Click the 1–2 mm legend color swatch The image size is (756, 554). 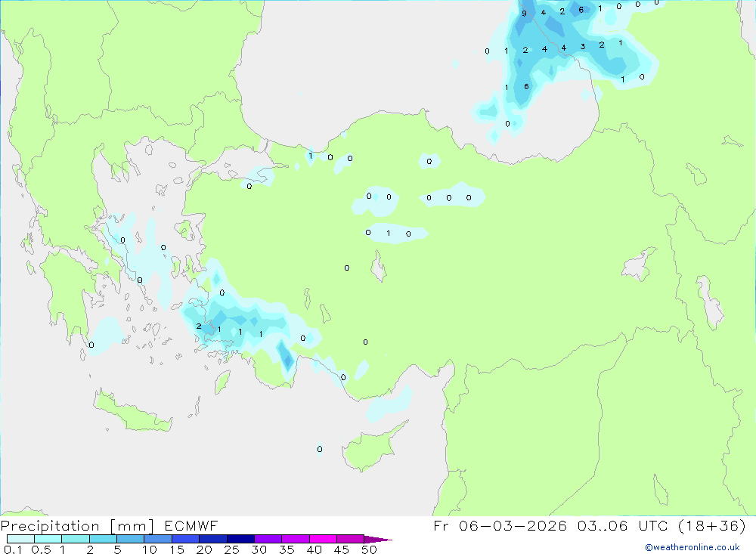[x=75, y=539]
